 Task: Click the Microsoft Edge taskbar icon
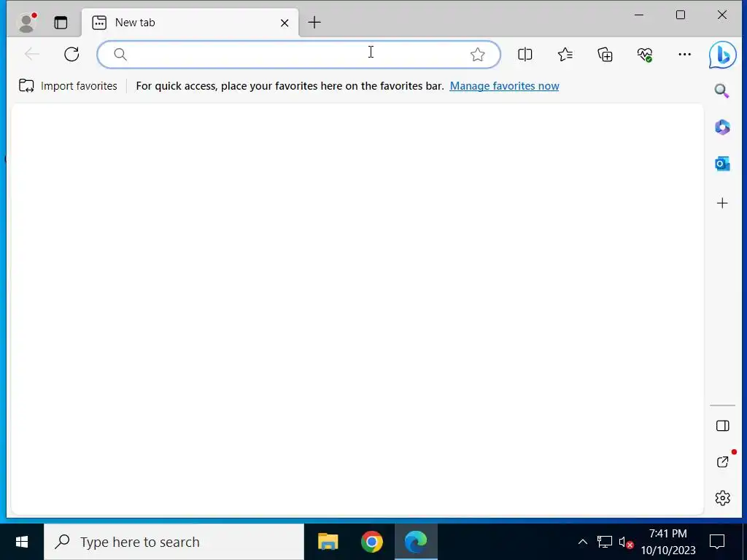tap(416, 542)
